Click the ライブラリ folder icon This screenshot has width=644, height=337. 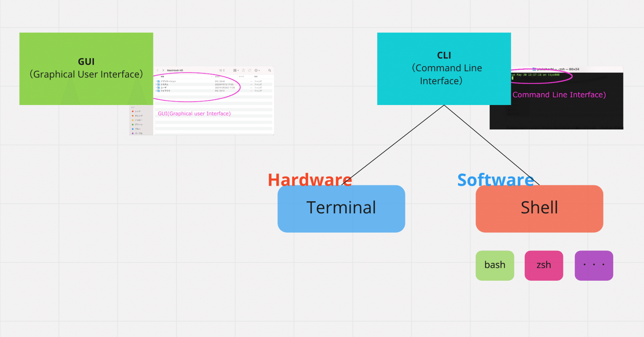(x=159, y=91)
